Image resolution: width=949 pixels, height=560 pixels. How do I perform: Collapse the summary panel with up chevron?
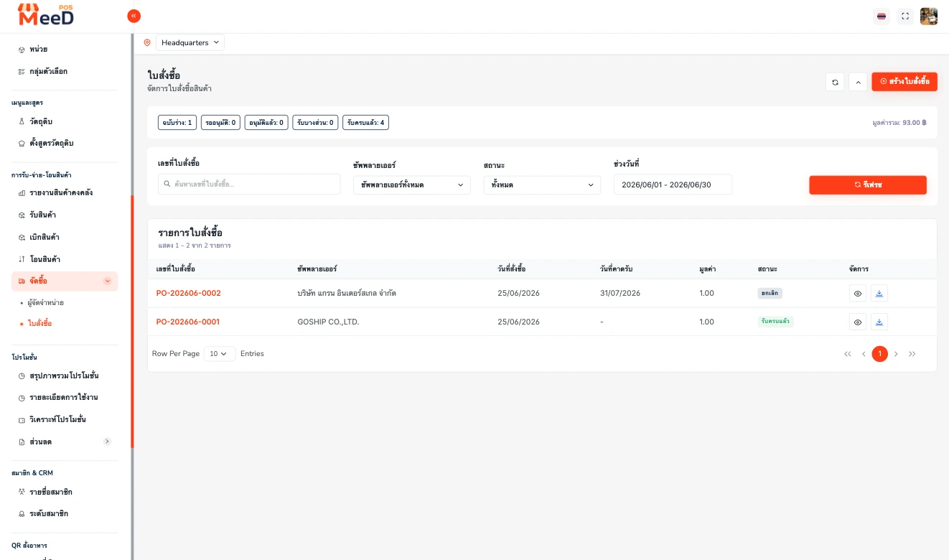point(858,82)
